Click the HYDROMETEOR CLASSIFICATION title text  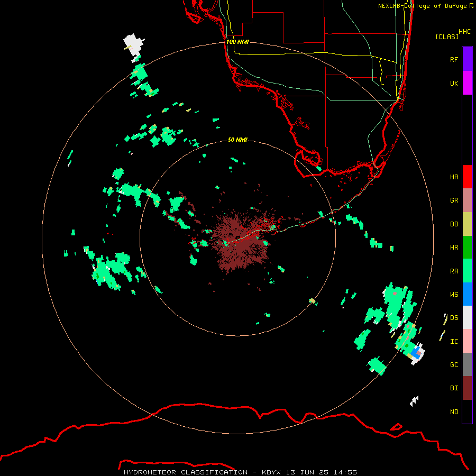tap(186, 472)
